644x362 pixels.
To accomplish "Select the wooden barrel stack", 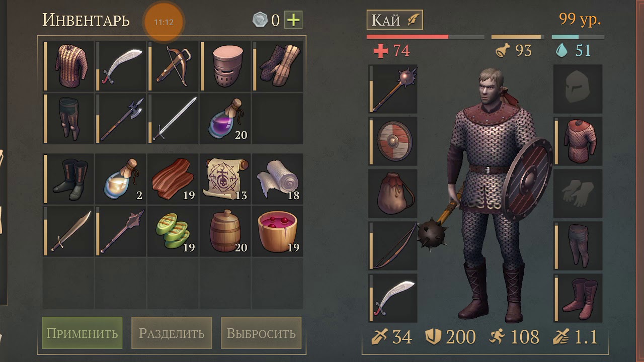I will [225, 231].
